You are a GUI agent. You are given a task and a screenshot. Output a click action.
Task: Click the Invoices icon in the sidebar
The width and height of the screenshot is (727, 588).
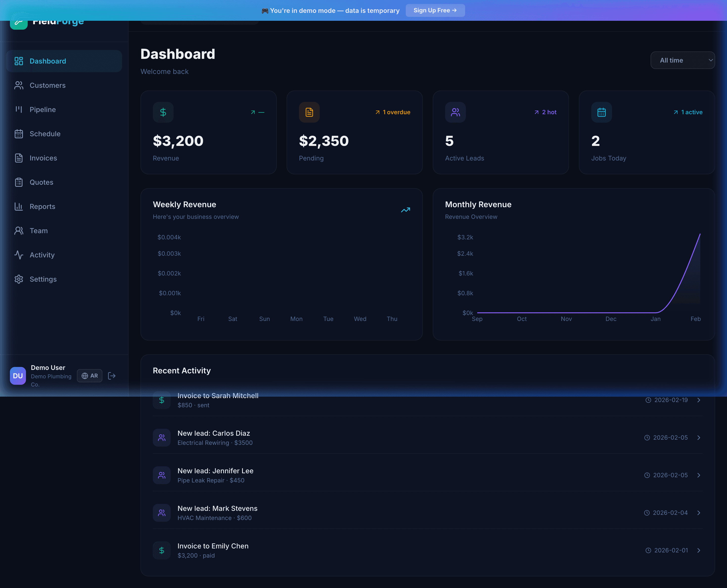pyautogui.click(x=19, y=158)
